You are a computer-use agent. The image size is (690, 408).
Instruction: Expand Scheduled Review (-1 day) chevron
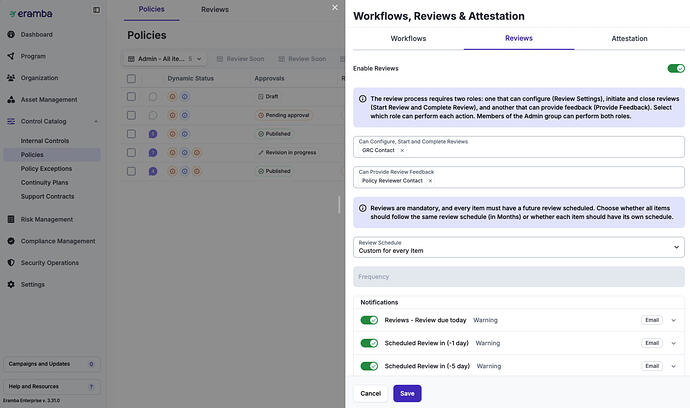674,343
